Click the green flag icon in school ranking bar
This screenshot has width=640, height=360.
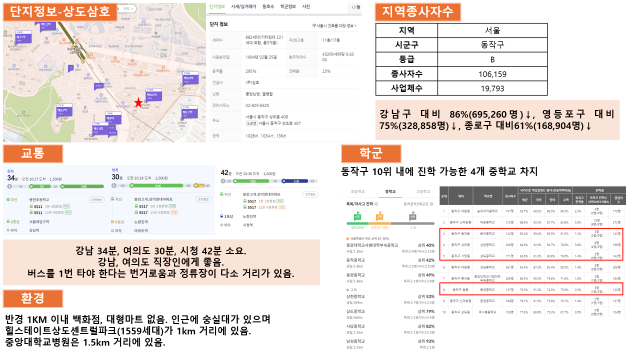point(358,216)
